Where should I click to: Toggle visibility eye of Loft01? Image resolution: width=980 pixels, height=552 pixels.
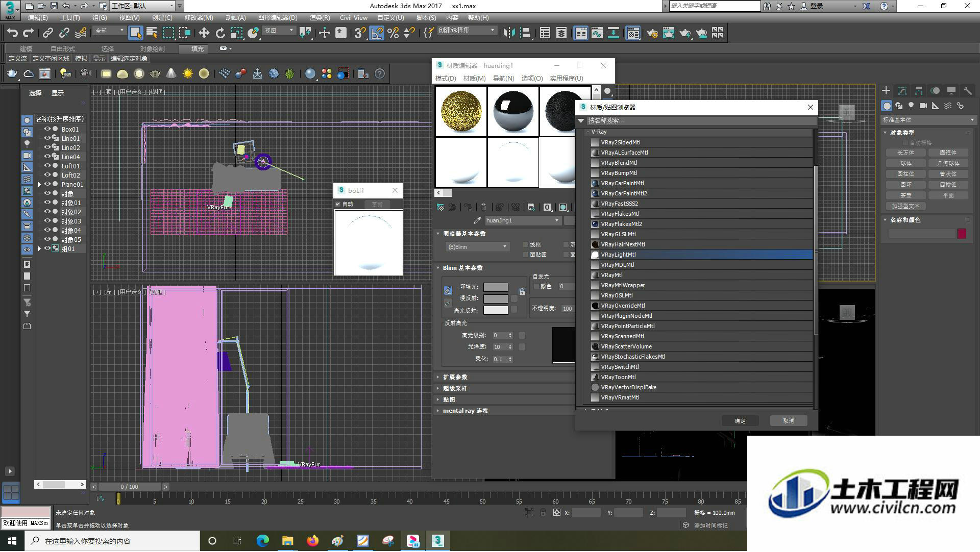coord(47,166)
